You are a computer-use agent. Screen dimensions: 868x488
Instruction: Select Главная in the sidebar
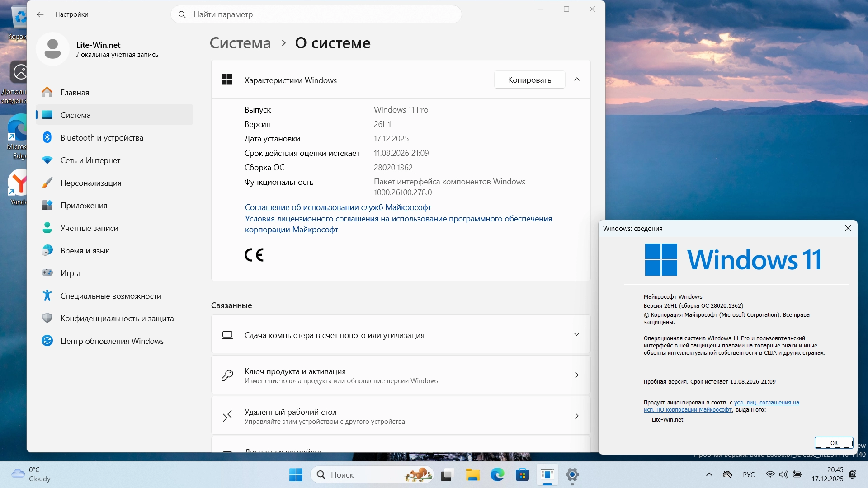[75, 93]
